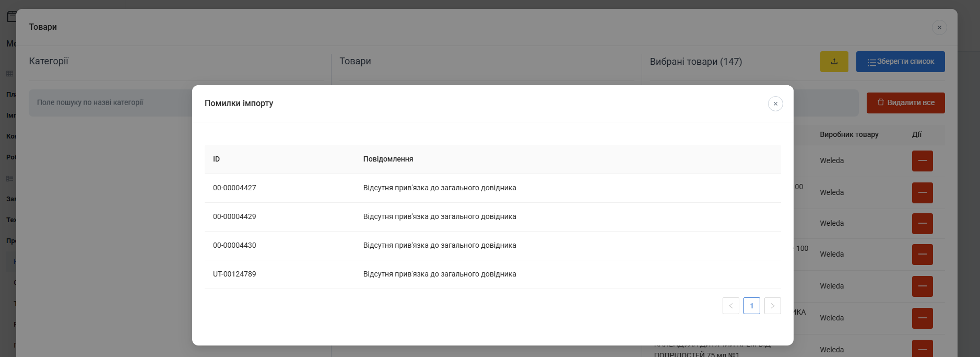Go to the next errors page
Image resolution: width=980 pixels, height=357 pixels.
click(x=772, y=306)
